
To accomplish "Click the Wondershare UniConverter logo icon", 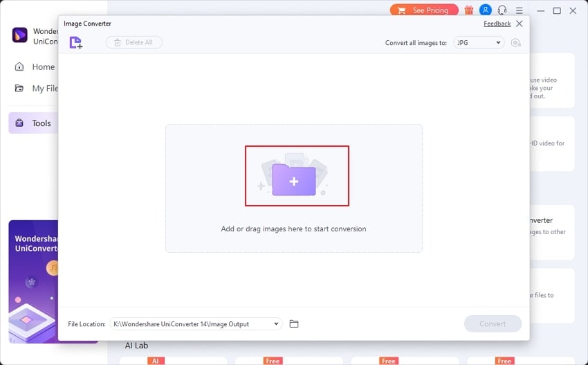I will coord(20,35).
